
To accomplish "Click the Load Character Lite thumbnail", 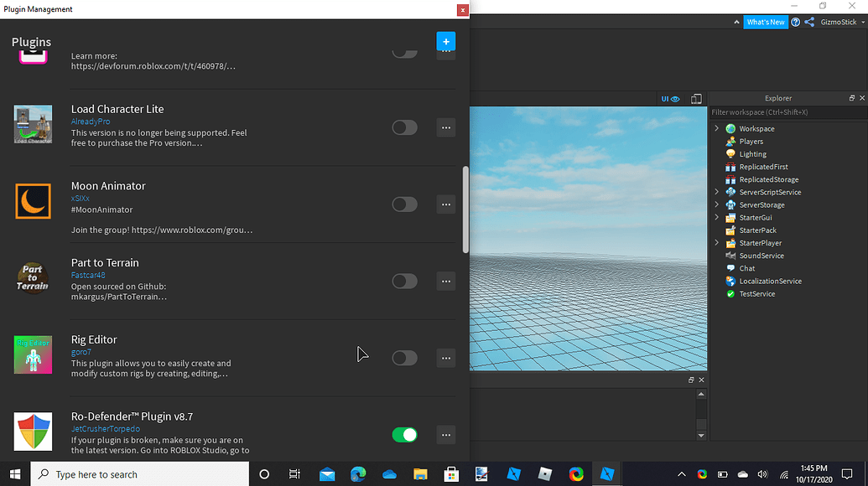I will (34, 124).
